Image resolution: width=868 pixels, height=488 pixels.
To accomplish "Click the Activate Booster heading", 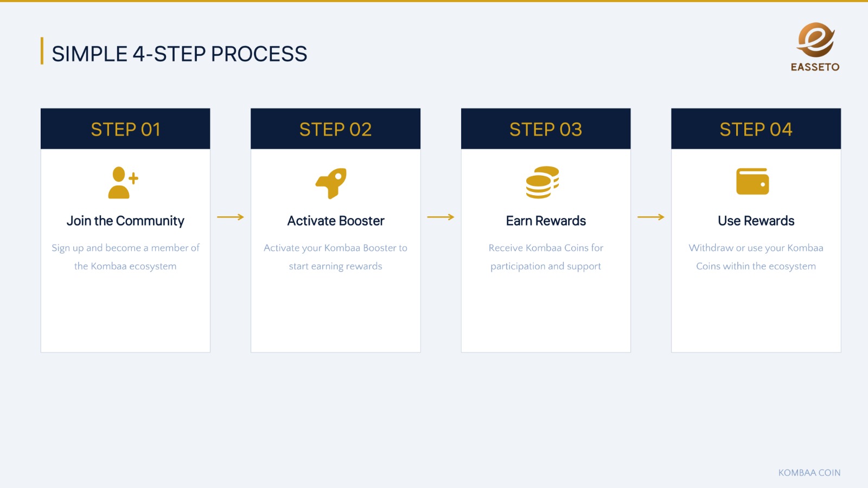I will 336,221.
